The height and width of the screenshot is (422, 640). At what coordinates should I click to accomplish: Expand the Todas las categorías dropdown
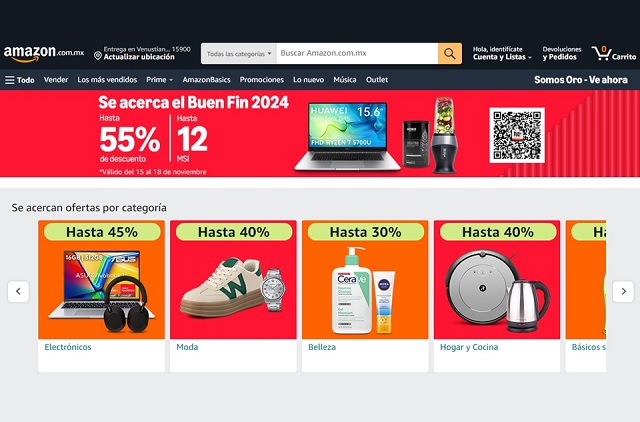point(239,53)
